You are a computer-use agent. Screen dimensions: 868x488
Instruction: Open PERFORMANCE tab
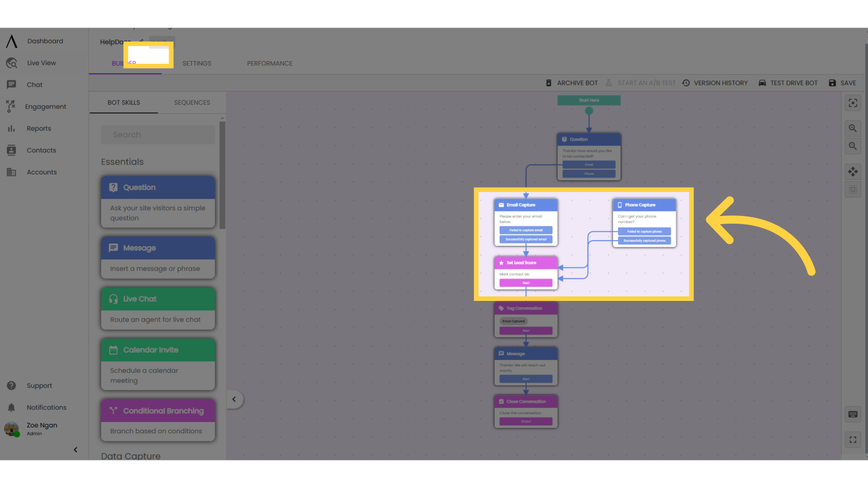pos(269,63)
